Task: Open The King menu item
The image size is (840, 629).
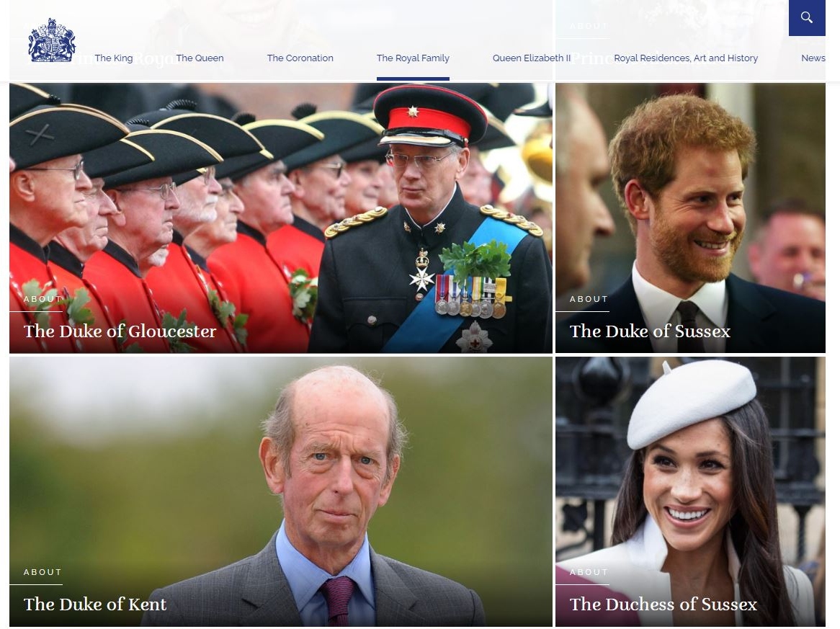Action: click(x=114, y=58)
